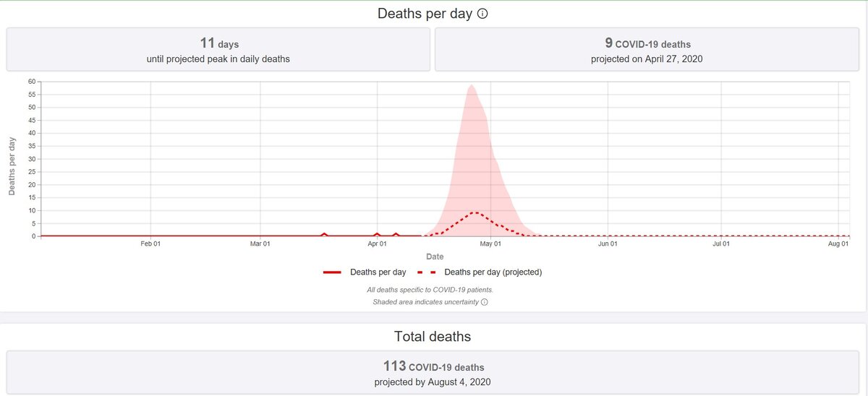Viewport: 868px width, 396px height.
Task: Toggle solid 'Deaths per day' legend series
Action: coord(365,272)
